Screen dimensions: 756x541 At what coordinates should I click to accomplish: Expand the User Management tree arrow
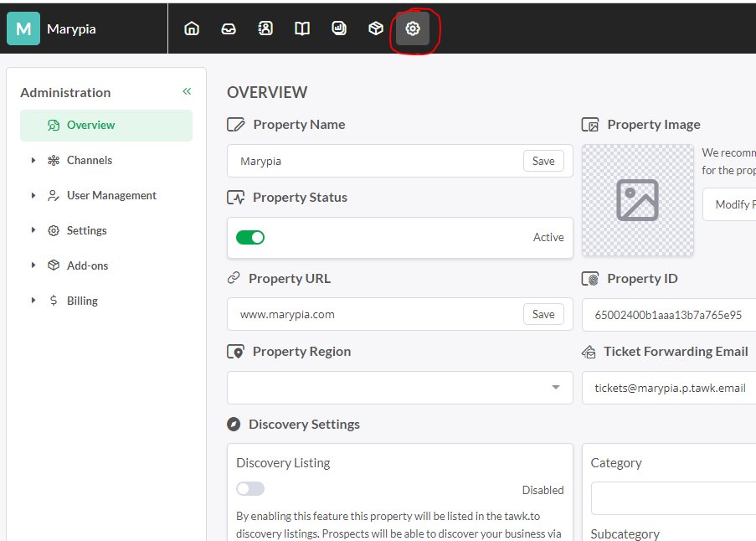point(33,195)
